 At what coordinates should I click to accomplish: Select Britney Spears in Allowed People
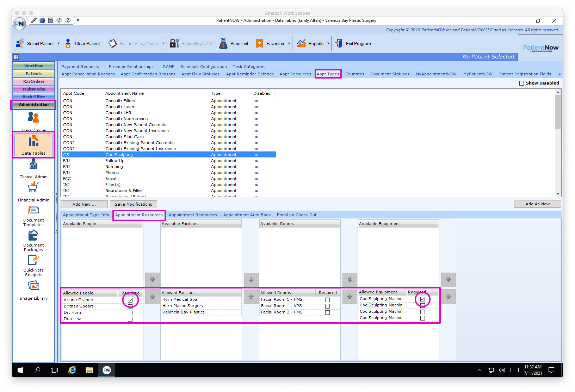point(79,306)
